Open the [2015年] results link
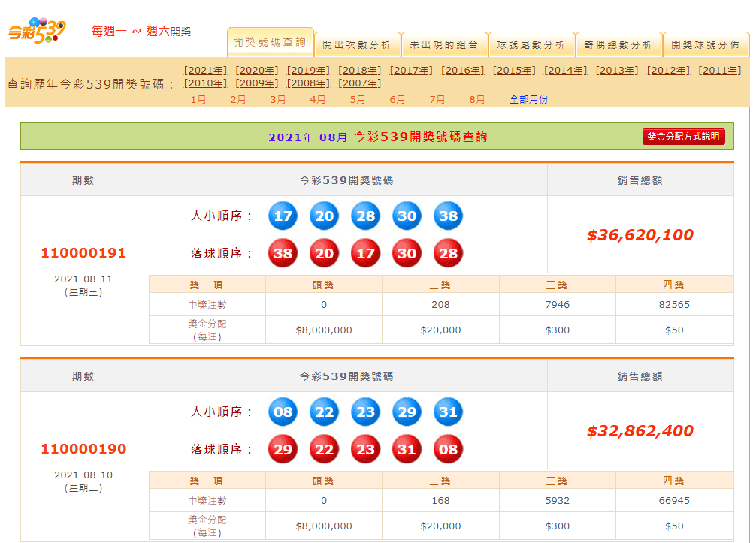 514,71
